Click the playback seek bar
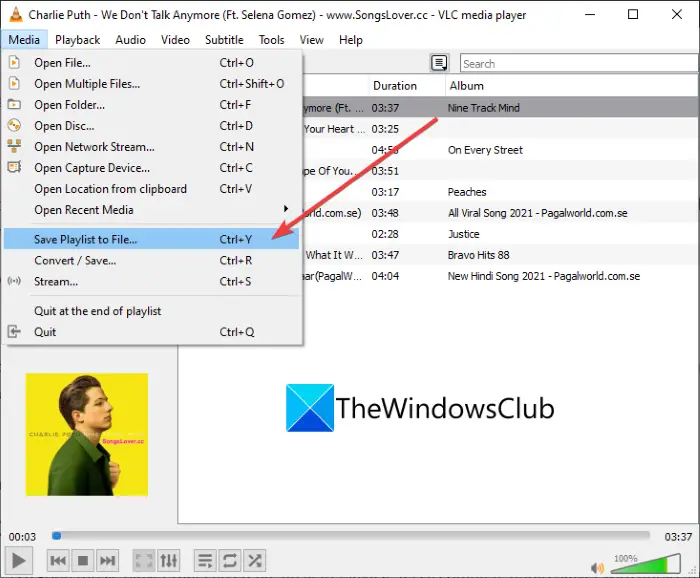 (x=350, y=536)
